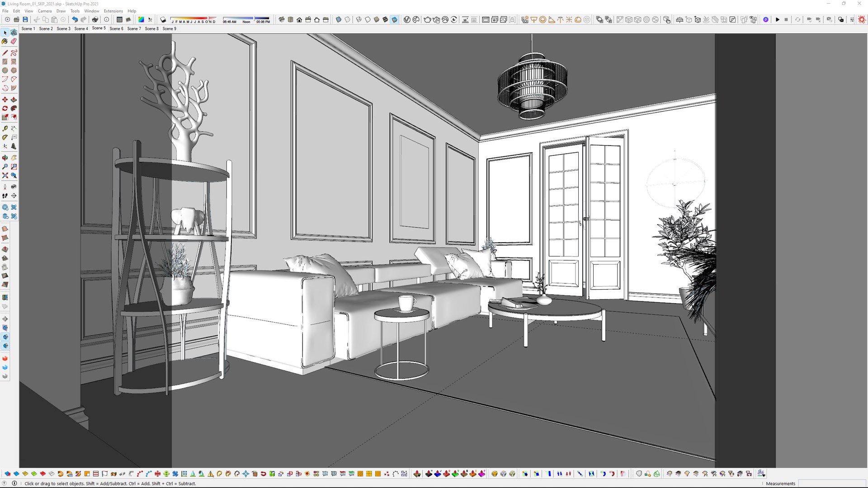Screen dimensions: 868x488
Task: Select the arrow Select tool
Action: click(x=5, y=33)
